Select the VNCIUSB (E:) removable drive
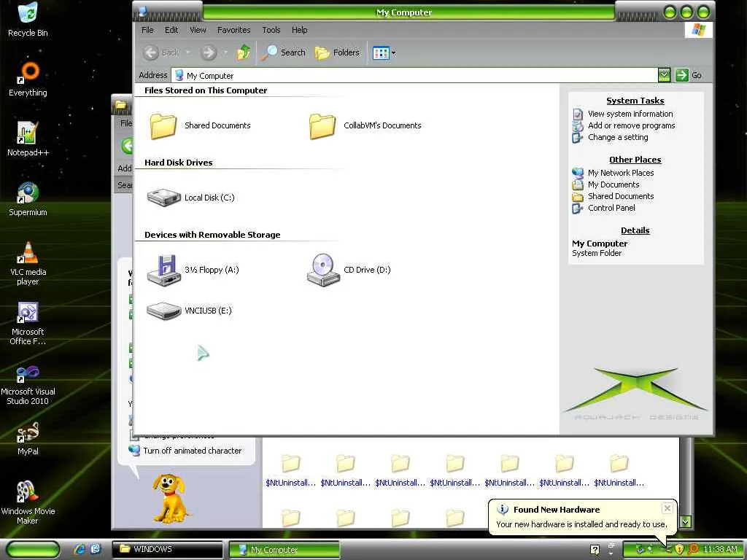 click(x=189, y=311)
